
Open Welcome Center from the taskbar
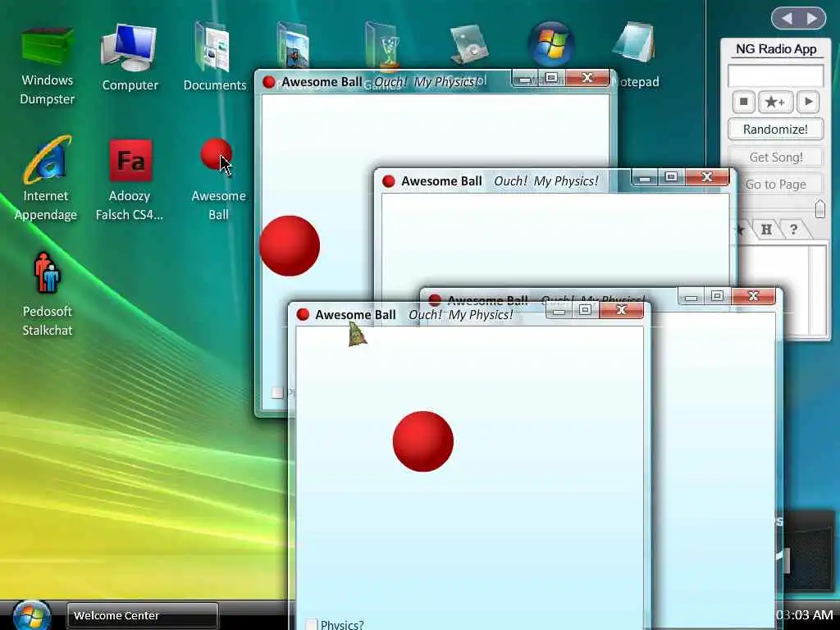click(x=143, y=615)
